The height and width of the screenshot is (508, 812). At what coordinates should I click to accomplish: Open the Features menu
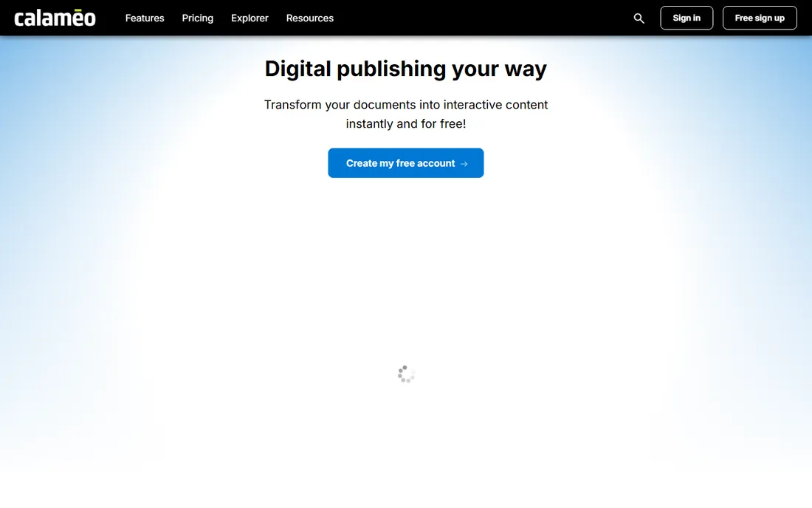(145, 18)
